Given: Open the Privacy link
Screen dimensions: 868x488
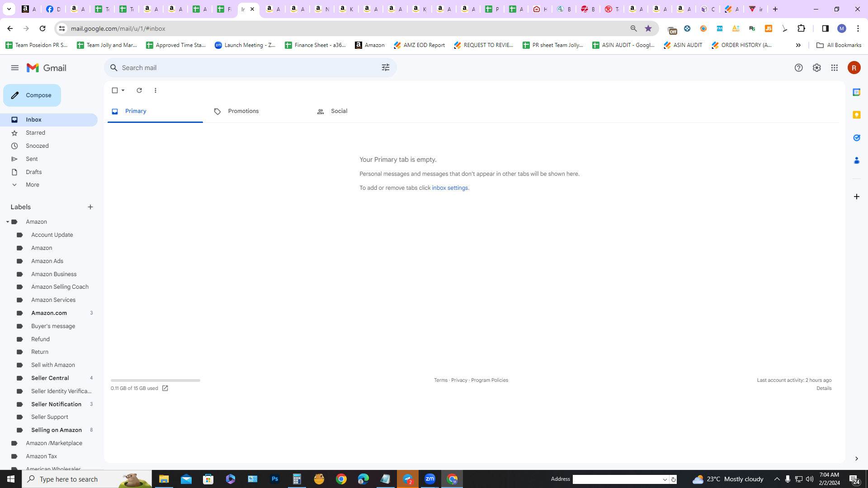Looking at the screenshot, I should tap(459, 380).
